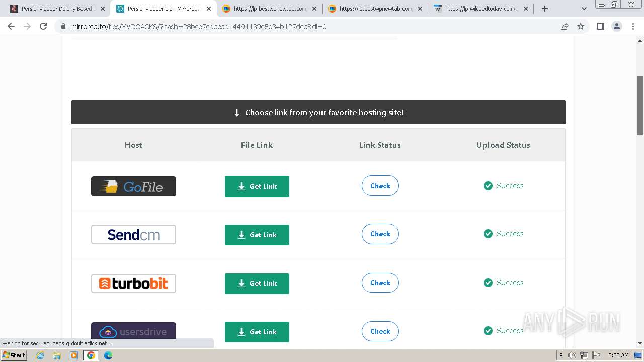This screenshot has height=362, width=644.
Task: Open the volume speaker tray icon
Action: pos(572,355)
